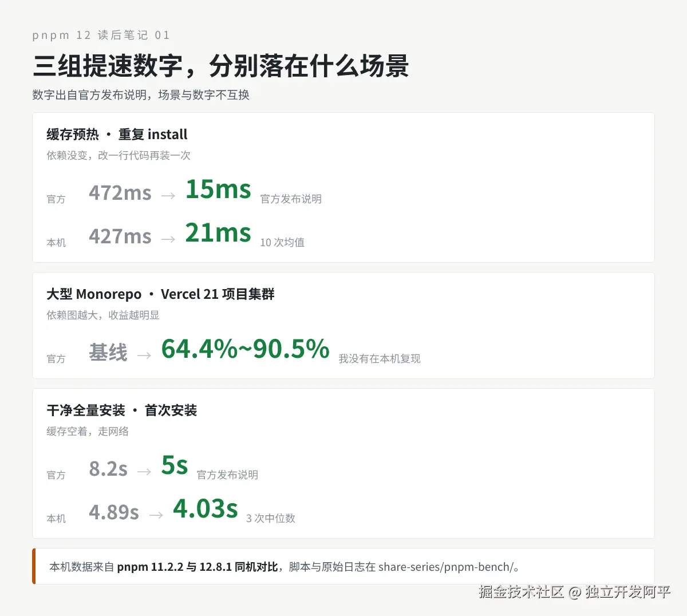This screenshot has height=616, width=687.
Task: Click the gray 基线 label
Action: (108, 353)
